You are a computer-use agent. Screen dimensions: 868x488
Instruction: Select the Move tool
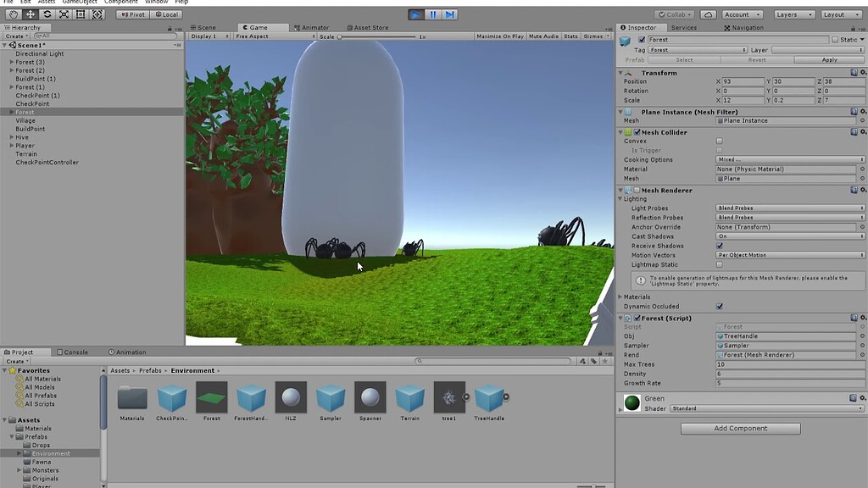[x=30, y=14]
